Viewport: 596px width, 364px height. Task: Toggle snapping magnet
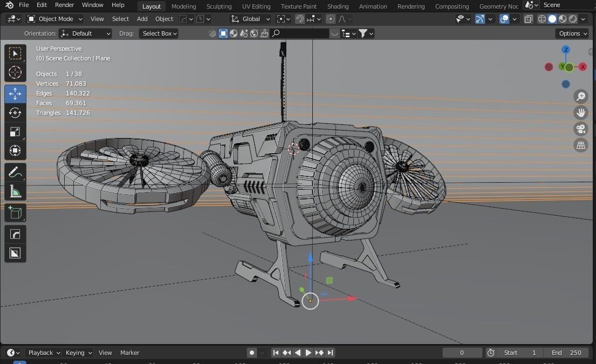tap(300, 19)
